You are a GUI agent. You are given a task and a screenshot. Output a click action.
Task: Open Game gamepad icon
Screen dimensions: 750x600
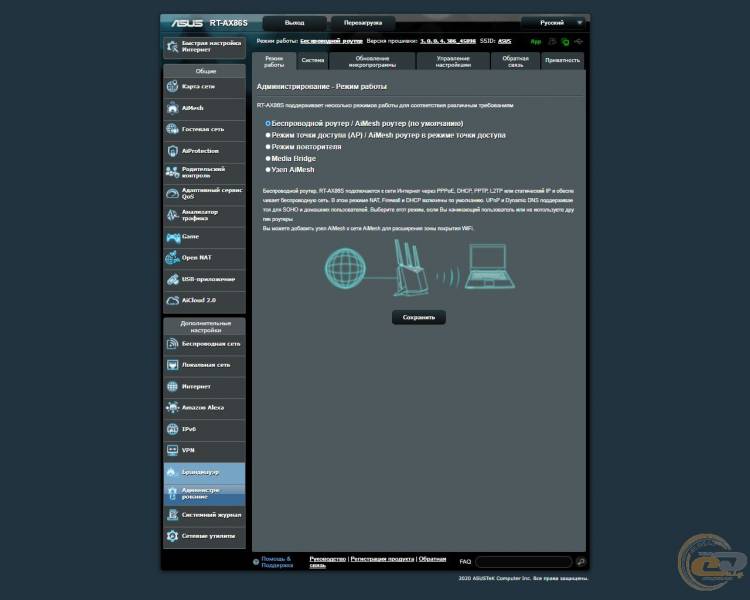[173, 237]
